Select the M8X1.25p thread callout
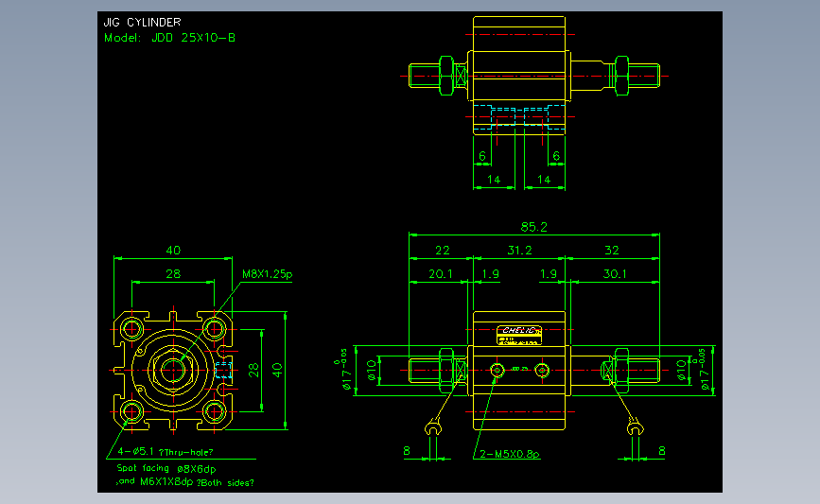 tap(268, 274)
